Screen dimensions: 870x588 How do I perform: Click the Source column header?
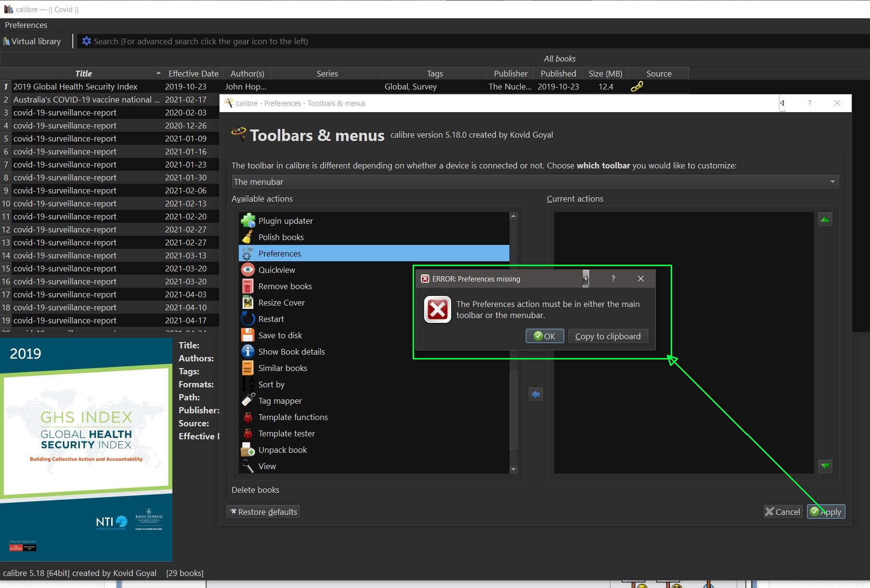pos(659,74)
